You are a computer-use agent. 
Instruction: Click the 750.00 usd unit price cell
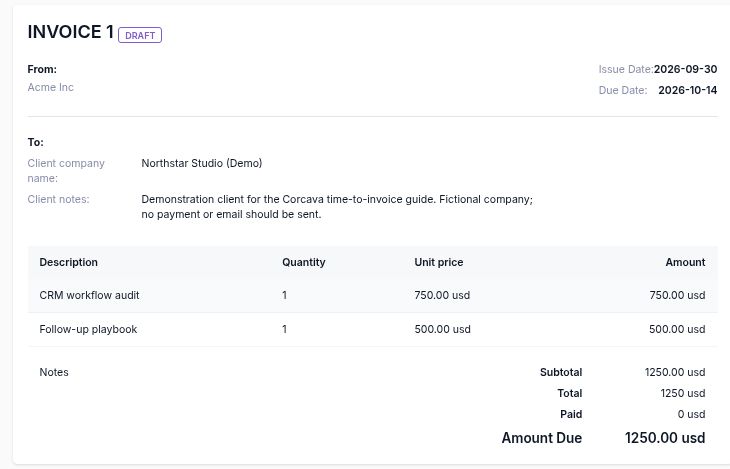(x=442, y=295)
